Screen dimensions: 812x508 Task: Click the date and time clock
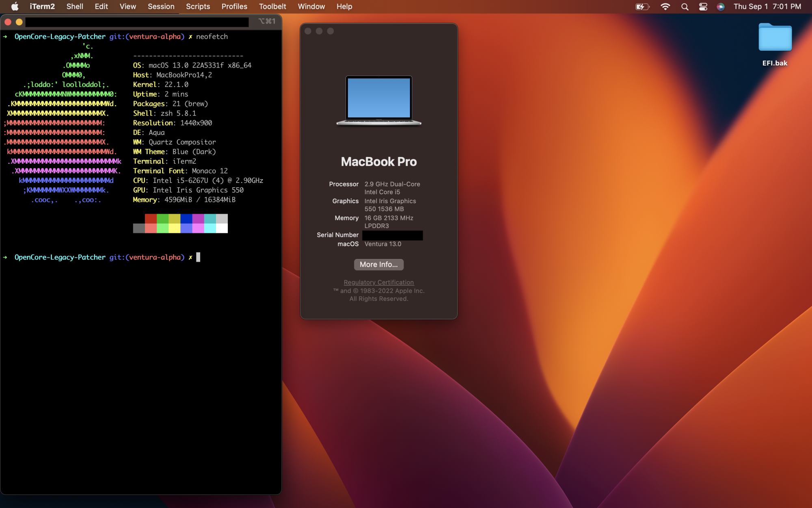(767, 7)
